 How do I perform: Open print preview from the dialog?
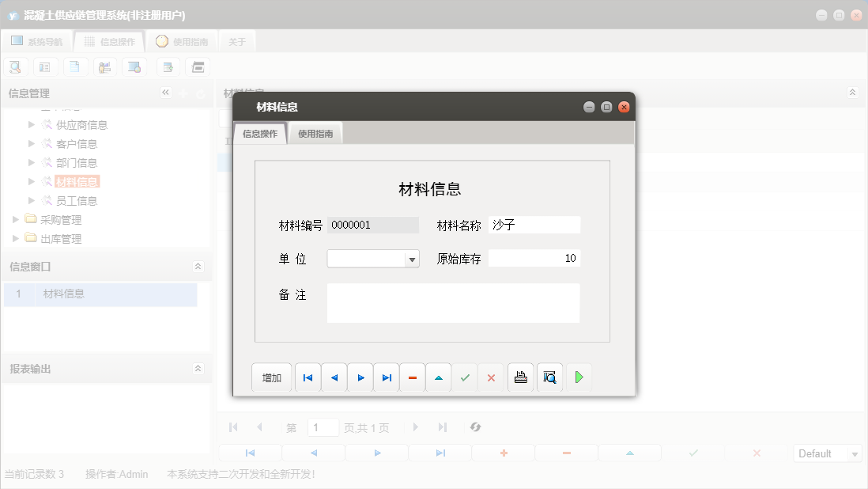click(x=549, y=377)
